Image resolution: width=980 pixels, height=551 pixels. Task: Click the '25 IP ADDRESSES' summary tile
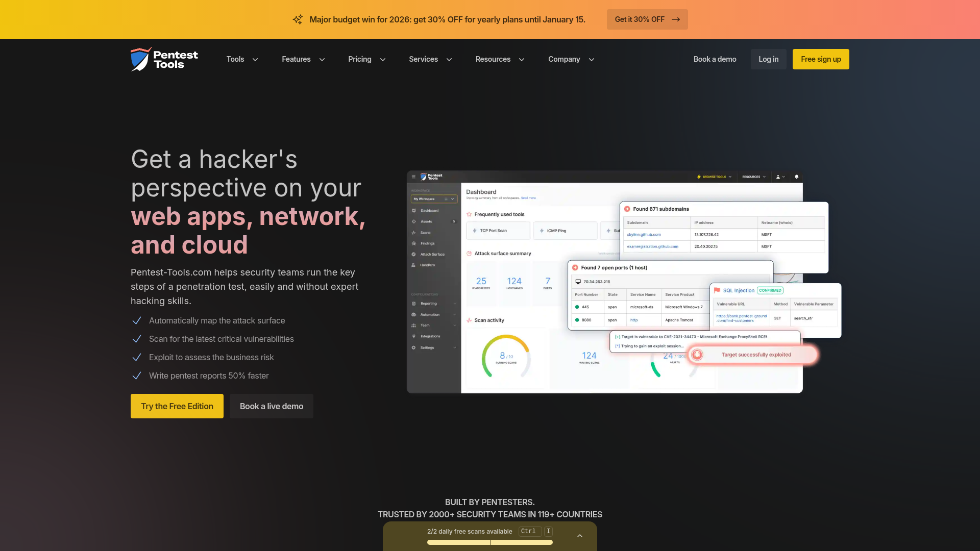click(481, 283)
